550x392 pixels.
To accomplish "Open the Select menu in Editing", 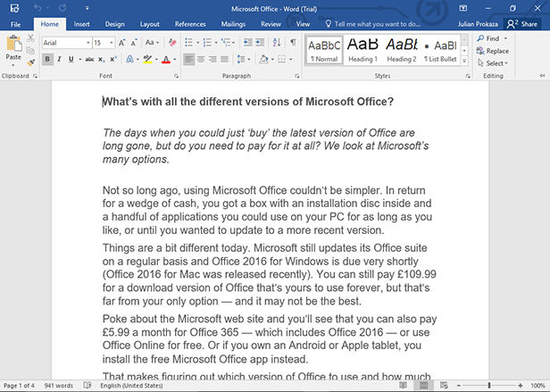I will point(493,63).
